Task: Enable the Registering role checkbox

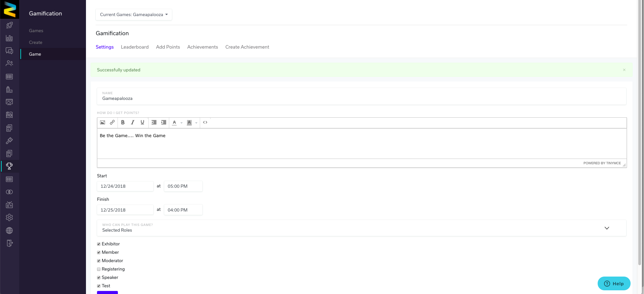Action: click(99, 269)
